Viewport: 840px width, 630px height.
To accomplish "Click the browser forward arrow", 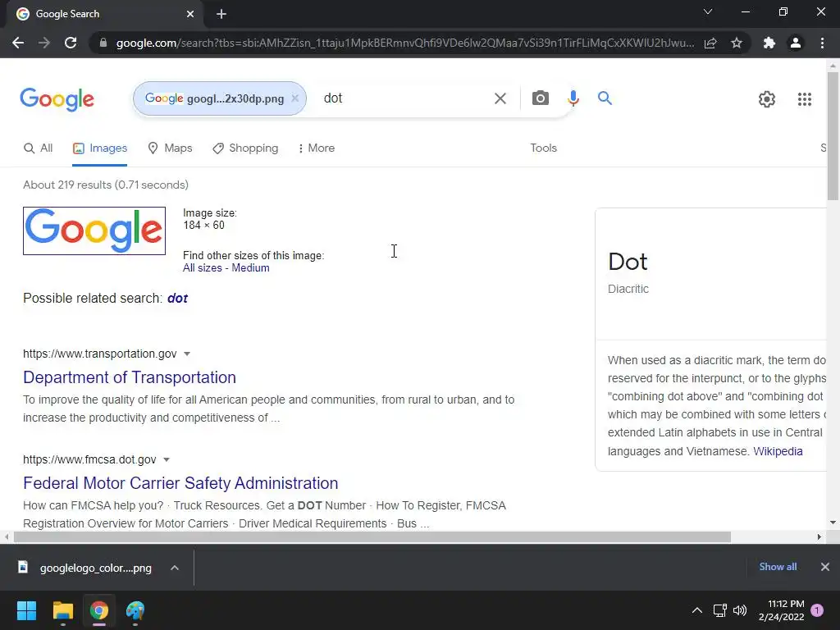I will [44, 43].
